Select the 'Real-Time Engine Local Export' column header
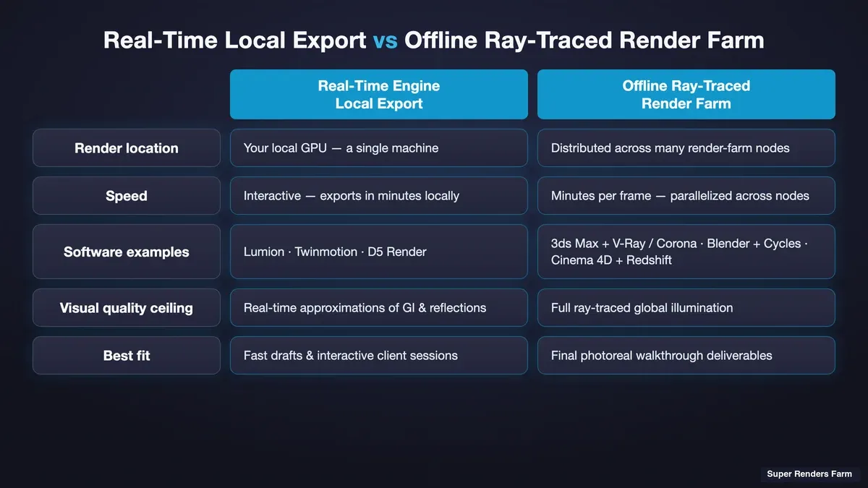 (379, 94)
